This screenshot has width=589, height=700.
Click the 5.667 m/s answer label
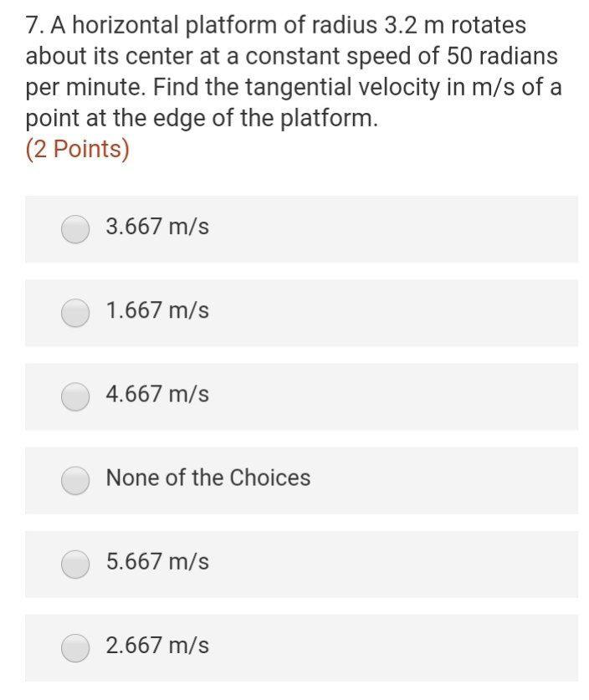pyautogui.click(x=156, y=561)
